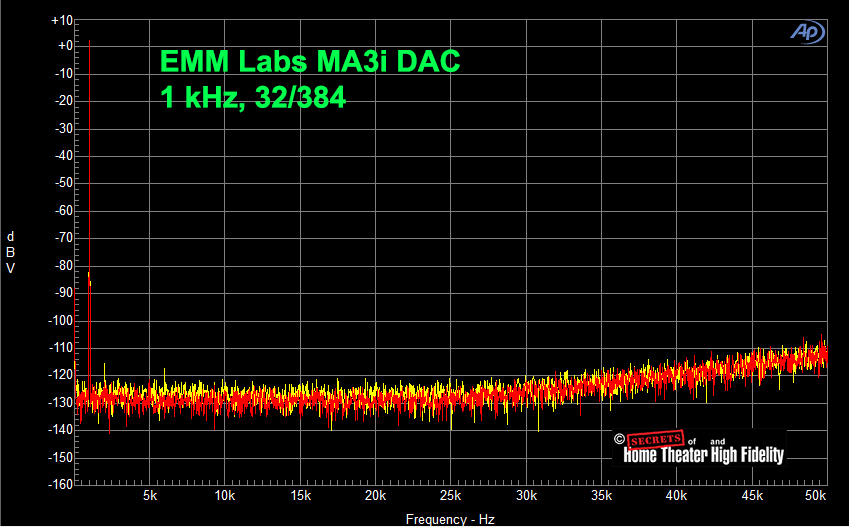Click the '45k' frequency tick label
The image size is (849, 527).
752,496
